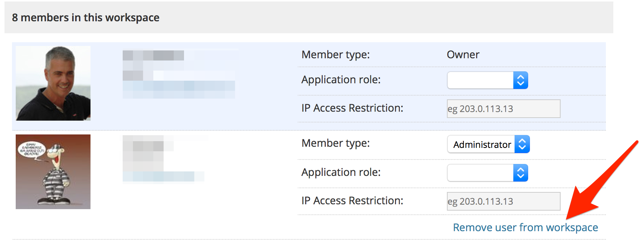This screenshot has height=242, width=644.
Task: Select the owner's blurred name text
Action: [153, 56]
